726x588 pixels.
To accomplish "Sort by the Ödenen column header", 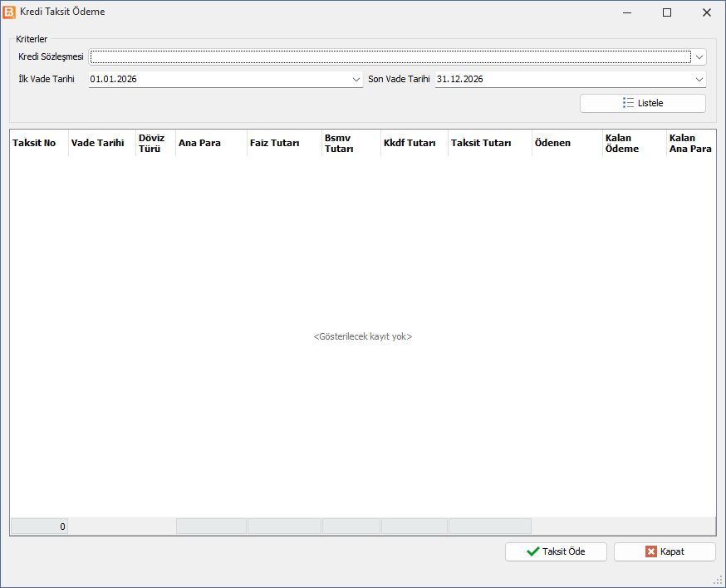I will click(x=567, y=143).
